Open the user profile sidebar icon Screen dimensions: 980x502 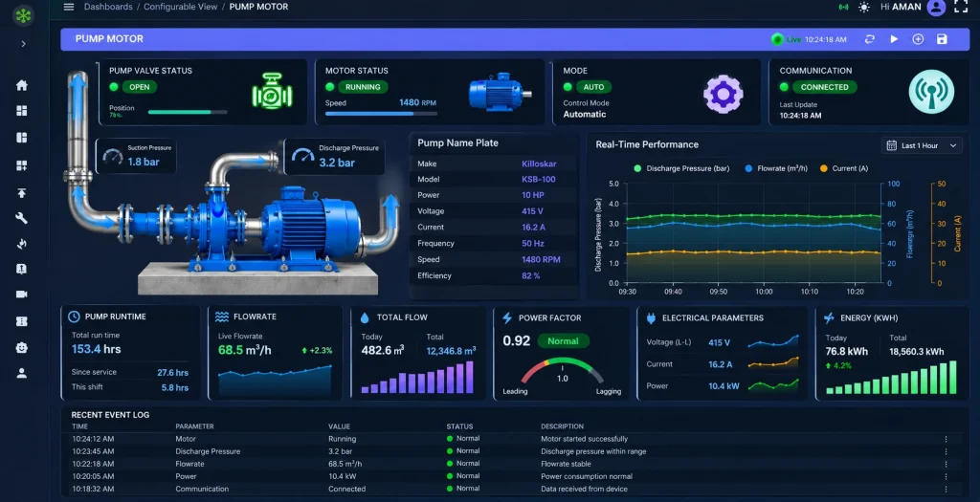tap(22, 373)
